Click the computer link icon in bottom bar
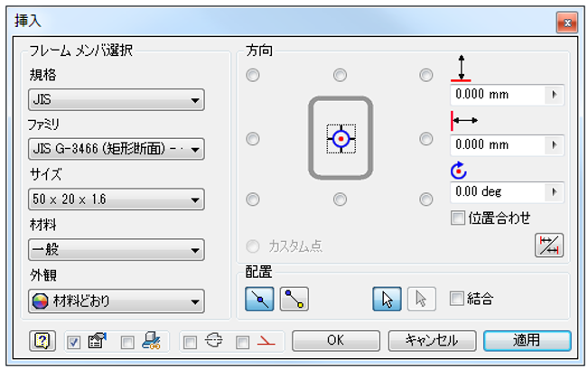588x369 pixels. pos(151,340)
